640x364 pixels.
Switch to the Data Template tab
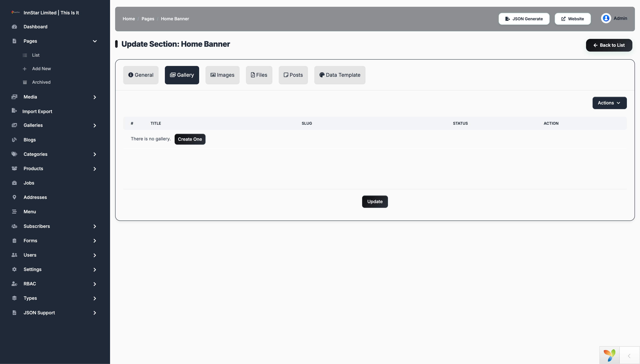(340, 75)
